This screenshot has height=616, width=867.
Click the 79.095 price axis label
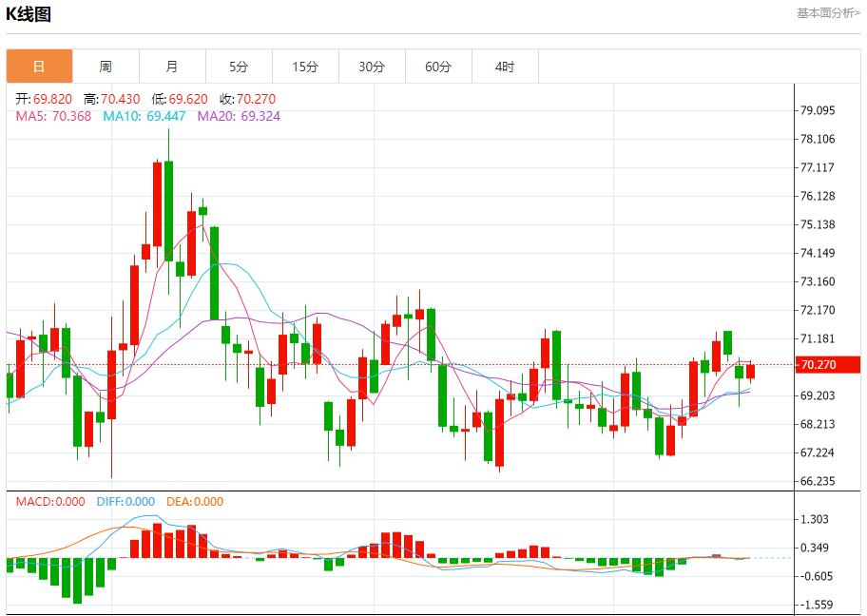[x=818, y=110]
